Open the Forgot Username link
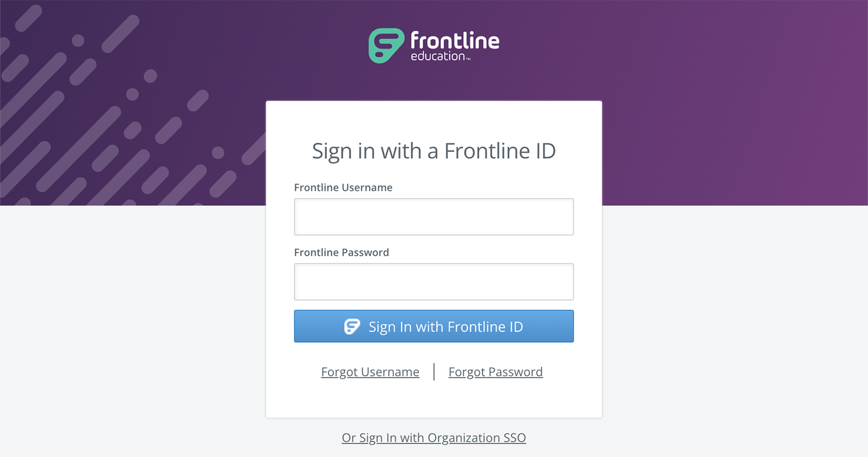The image size is (868, 457). pos(370,372)
